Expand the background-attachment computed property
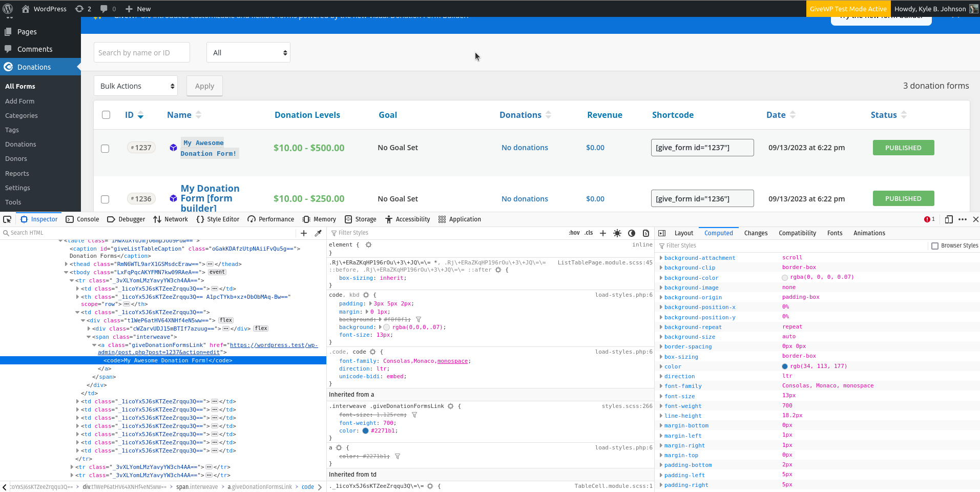Viewport: 980px width, 492px height. 661,258
